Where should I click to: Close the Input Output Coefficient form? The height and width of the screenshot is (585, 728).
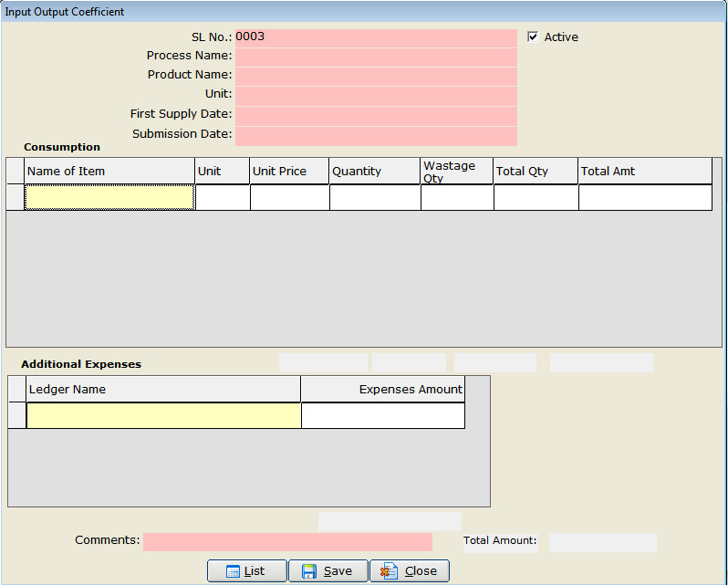click(x=410, y=571)
